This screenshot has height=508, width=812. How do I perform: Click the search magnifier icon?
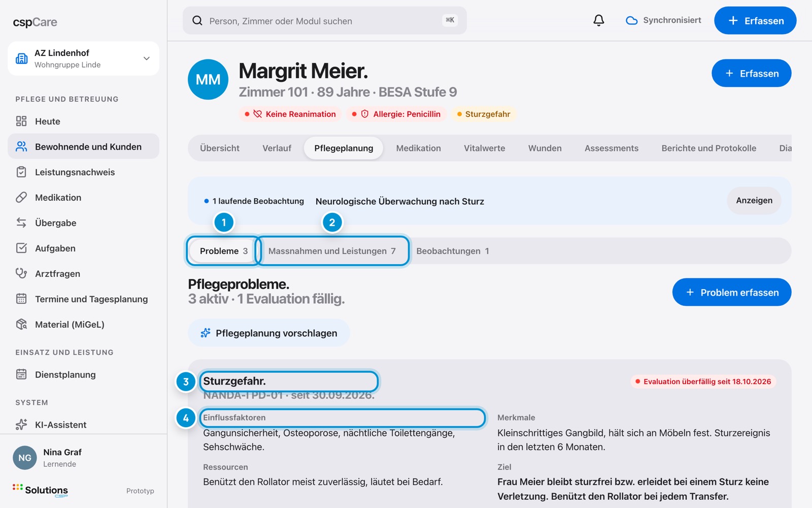[197, 20]
